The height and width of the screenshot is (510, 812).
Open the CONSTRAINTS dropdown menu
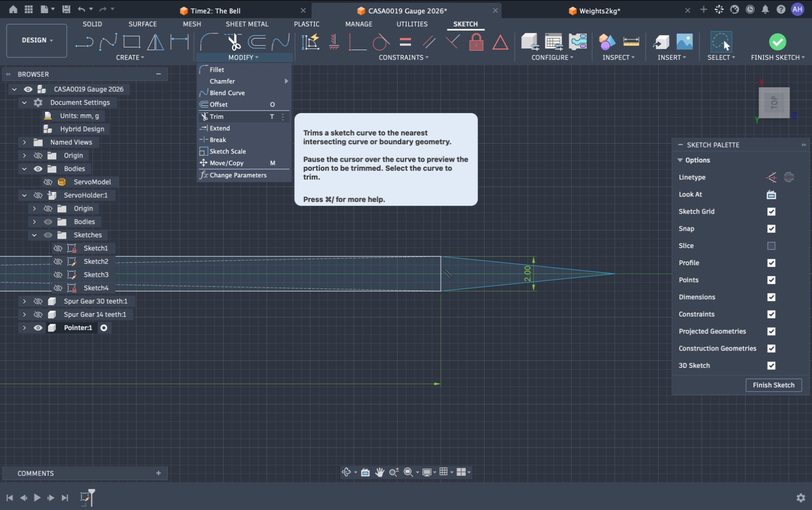coord(404,57)
